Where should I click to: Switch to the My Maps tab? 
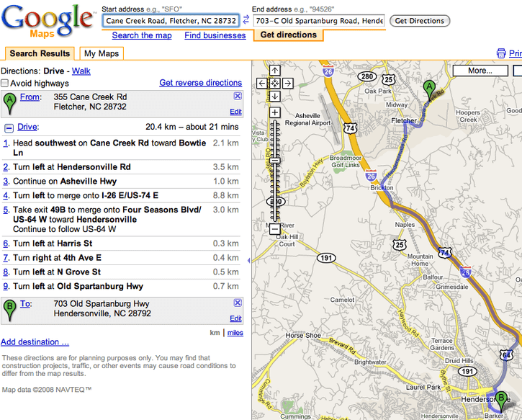click(x=102, y=53)
